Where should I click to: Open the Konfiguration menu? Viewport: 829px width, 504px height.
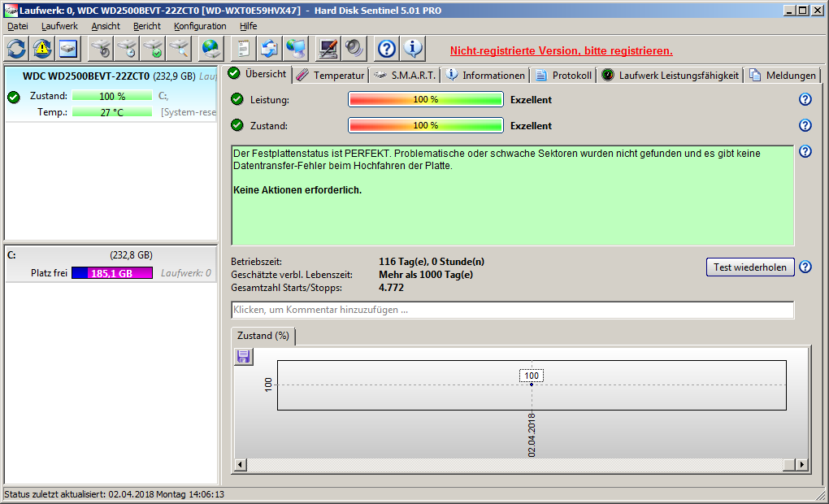(200, 26)
